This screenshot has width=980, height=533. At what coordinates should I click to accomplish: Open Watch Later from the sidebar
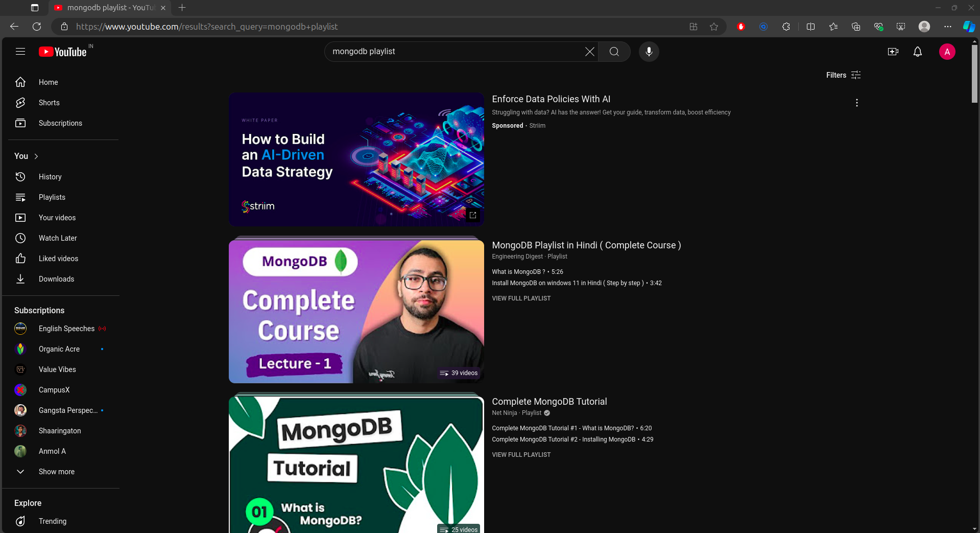pos(20,238)
